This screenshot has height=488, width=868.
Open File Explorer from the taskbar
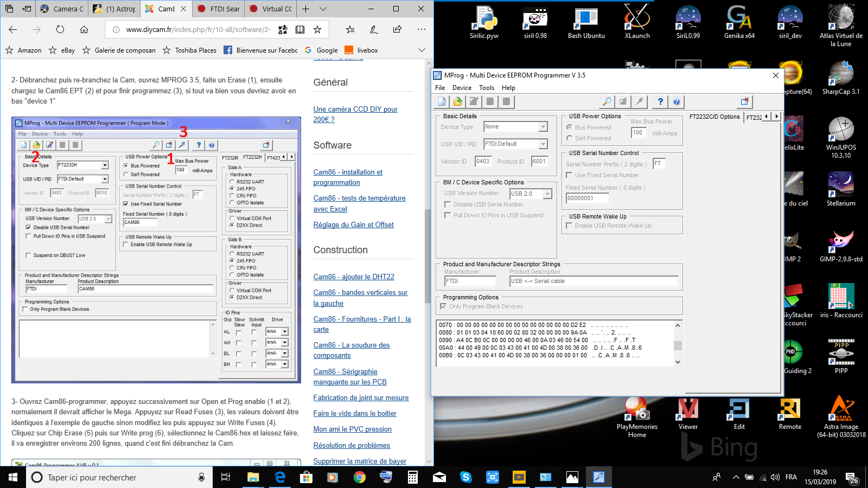(x=253, y=477)
